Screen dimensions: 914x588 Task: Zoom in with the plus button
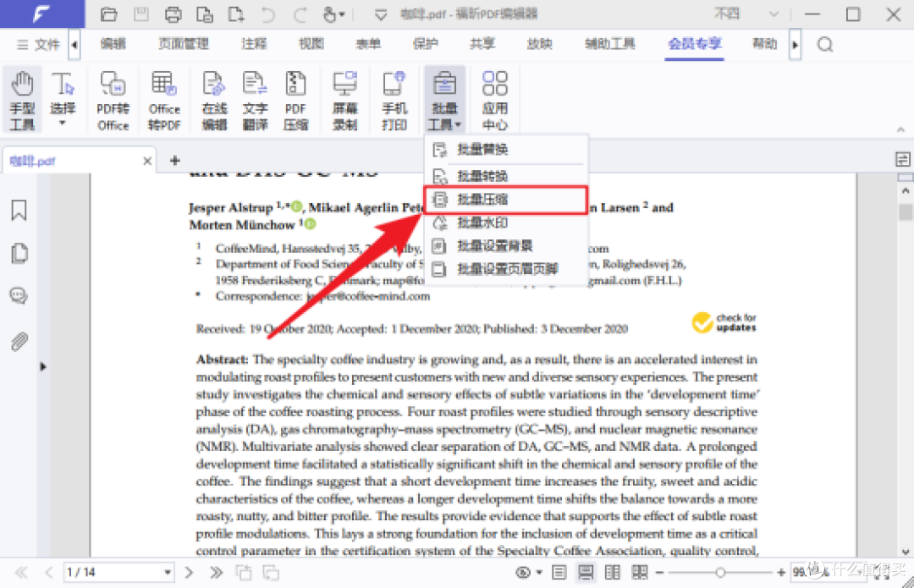781,573
